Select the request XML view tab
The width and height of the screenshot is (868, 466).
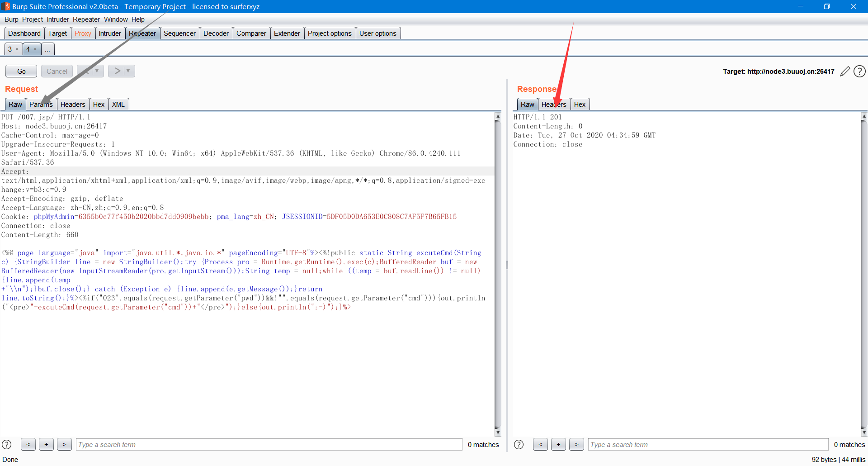[x=118, y=105]
